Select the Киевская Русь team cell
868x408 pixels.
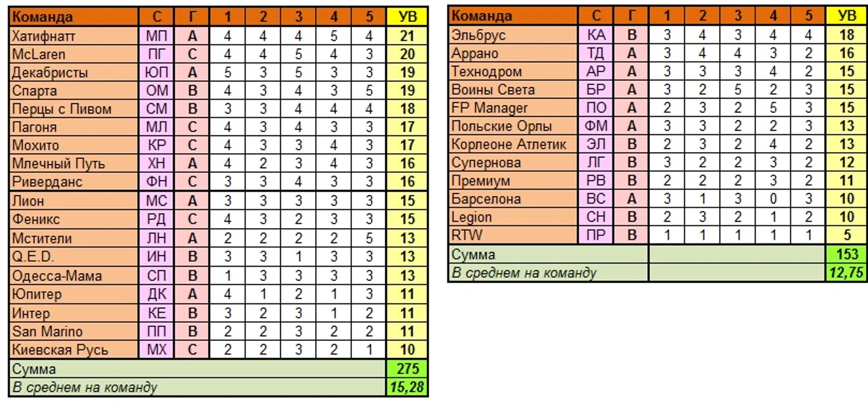tap(74, 350)
